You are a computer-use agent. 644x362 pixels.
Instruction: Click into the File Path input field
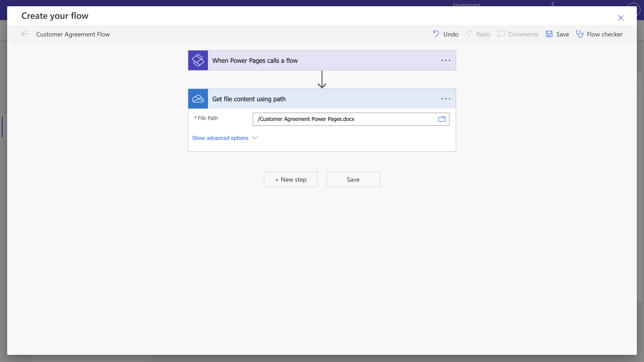(x=345, y=119)
